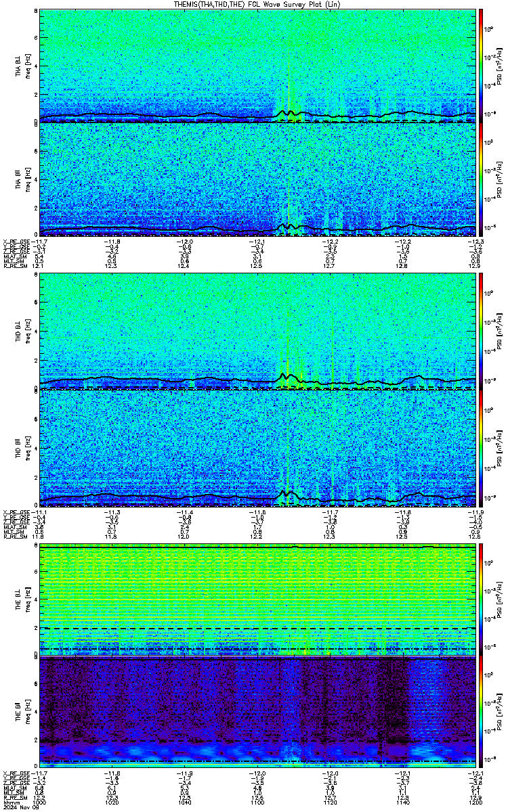
Task: Click the MLAT_SM label under the THE panels
Action: (14, 788)
